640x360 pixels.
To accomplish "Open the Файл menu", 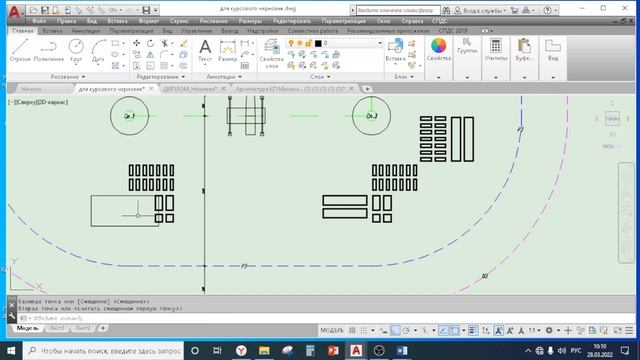I will [x=39, y=21].
